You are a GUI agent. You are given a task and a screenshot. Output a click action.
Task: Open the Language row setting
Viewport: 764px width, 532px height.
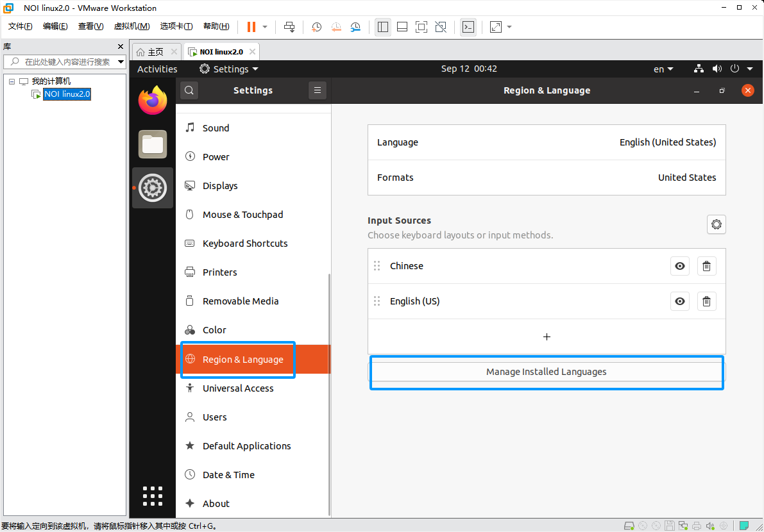[x=547, y=142]
